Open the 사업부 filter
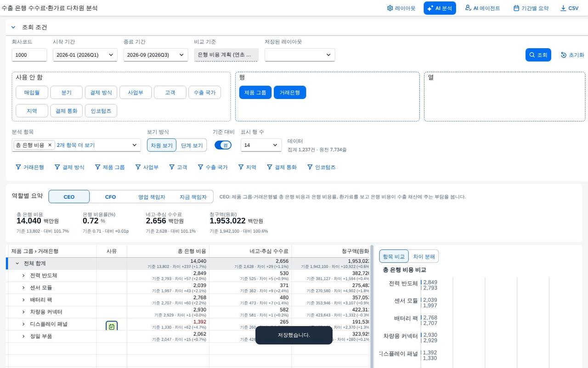The width and height of the screenshot is (588, 368). (x=147, y=167)
